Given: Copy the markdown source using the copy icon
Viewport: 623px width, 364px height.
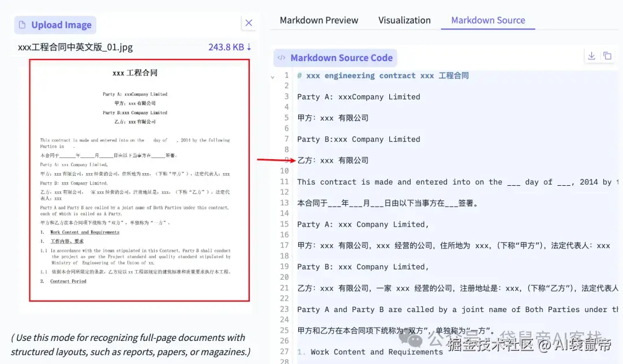Looking at the screenshot, I should click(x=607, y=56).
